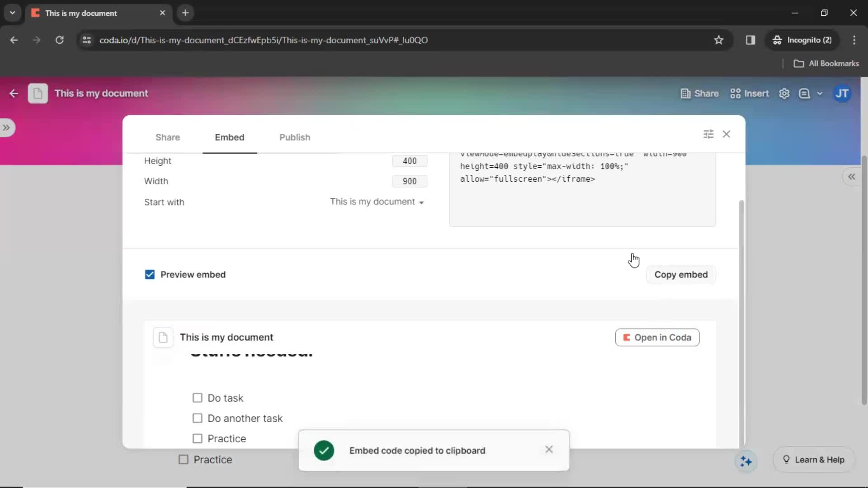868x488 pixels.
Task: Toggle Preview embed checkbox
Action: (150, 275)
